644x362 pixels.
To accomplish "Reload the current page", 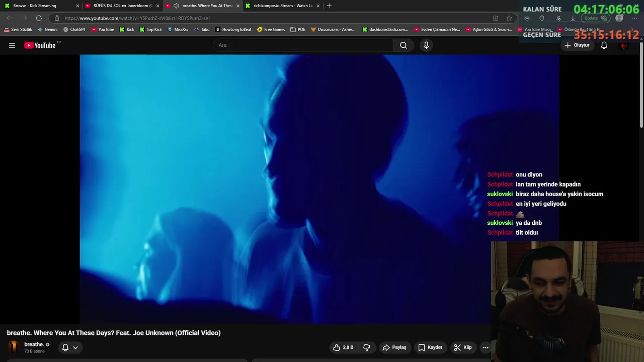I will tap(39, 18).
